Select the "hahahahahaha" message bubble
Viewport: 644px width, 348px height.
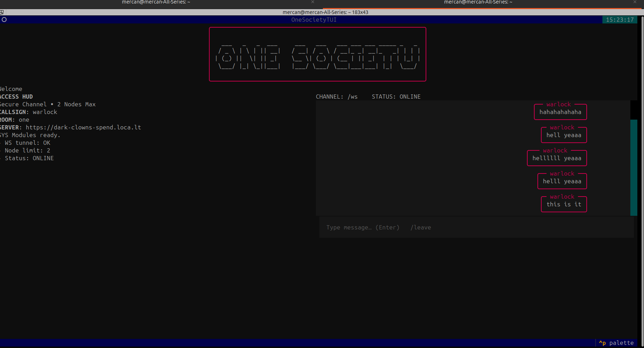[560, 112]
